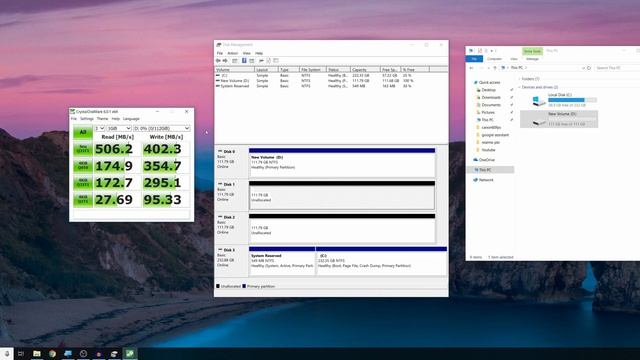This screenshot has width=640, height=360.
Task: Run the sequential test beside 506.2 result
Action: pos(83,149)
